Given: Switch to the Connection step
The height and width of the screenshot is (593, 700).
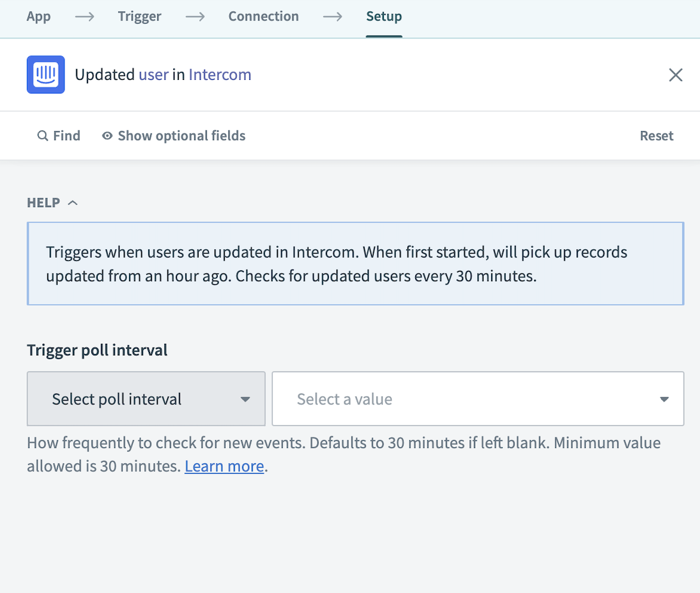Looking at the screenshot, I should point(263,17).
